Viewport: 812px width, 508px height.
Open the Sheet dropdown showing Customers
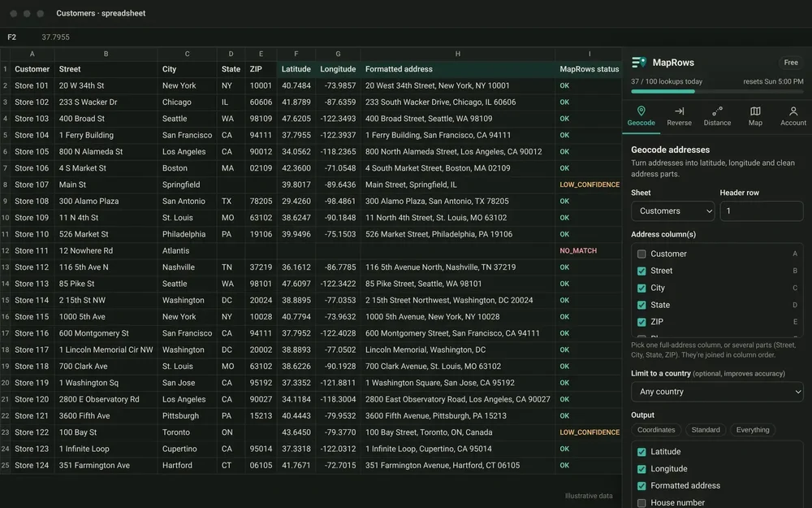[x=672, y=211]
